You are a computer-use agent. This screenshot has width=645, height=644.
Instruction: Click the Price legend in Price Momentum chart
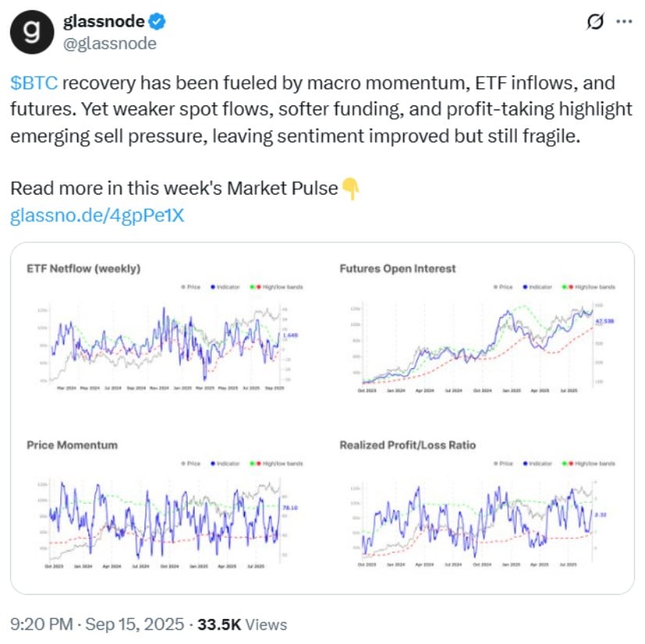tap(191, 463)
